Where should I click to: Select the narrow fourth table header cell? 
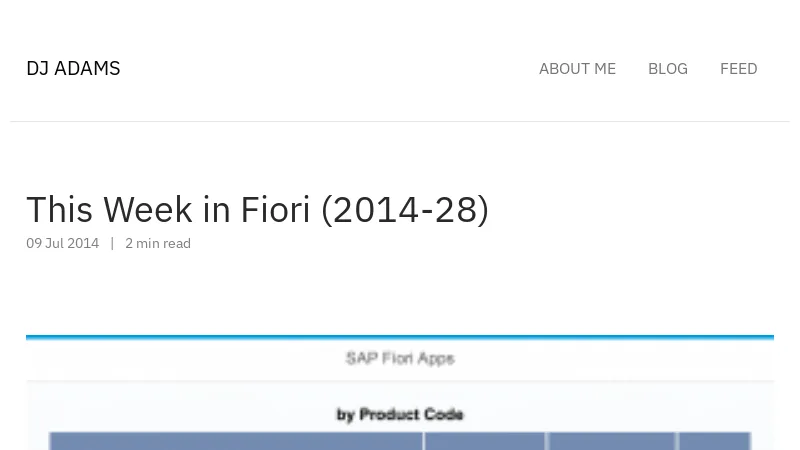pyautogui.click(x=714, y=441)
